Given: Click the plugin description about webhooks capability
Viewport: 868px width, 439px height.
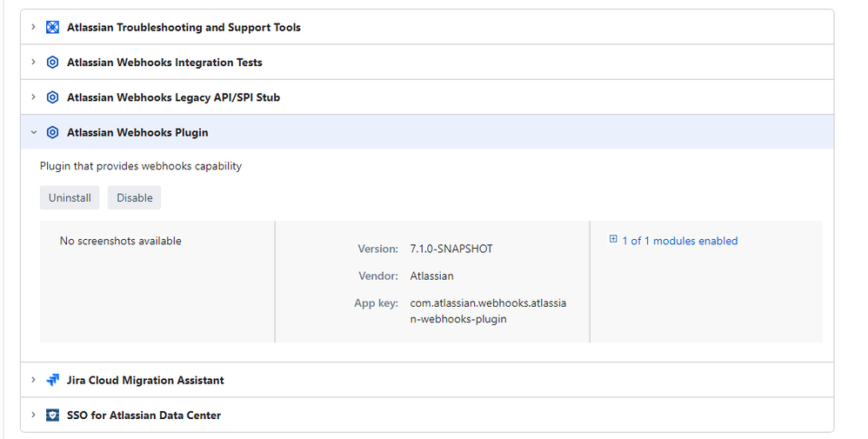Looking at the screenshot, I should [141, 166].
